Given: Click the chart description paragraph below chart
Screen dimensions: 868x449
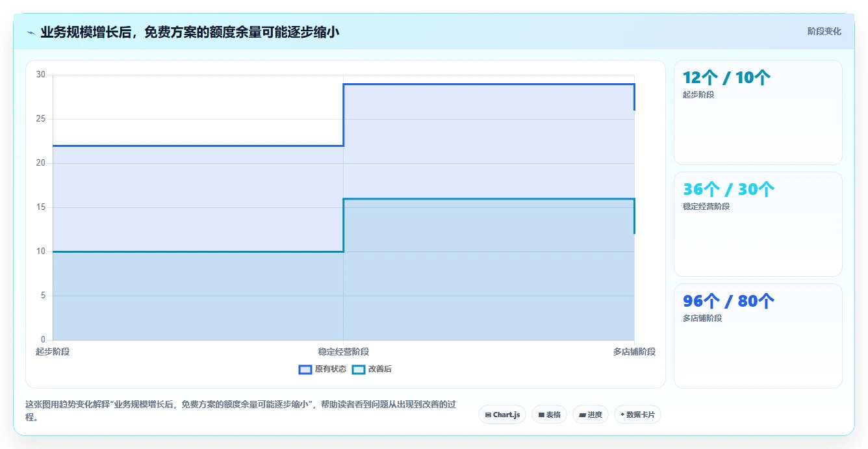Looking at the screenshot, I should point(241,411).
